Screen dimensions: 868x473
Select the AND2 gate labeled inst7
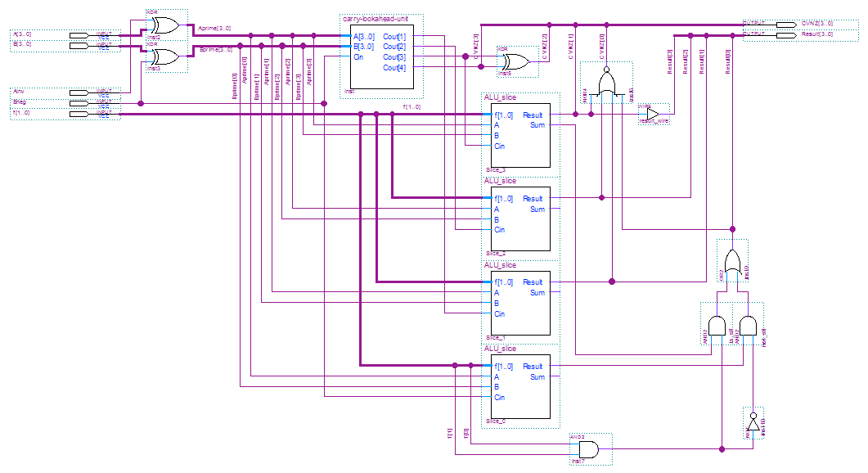point(587,449)
